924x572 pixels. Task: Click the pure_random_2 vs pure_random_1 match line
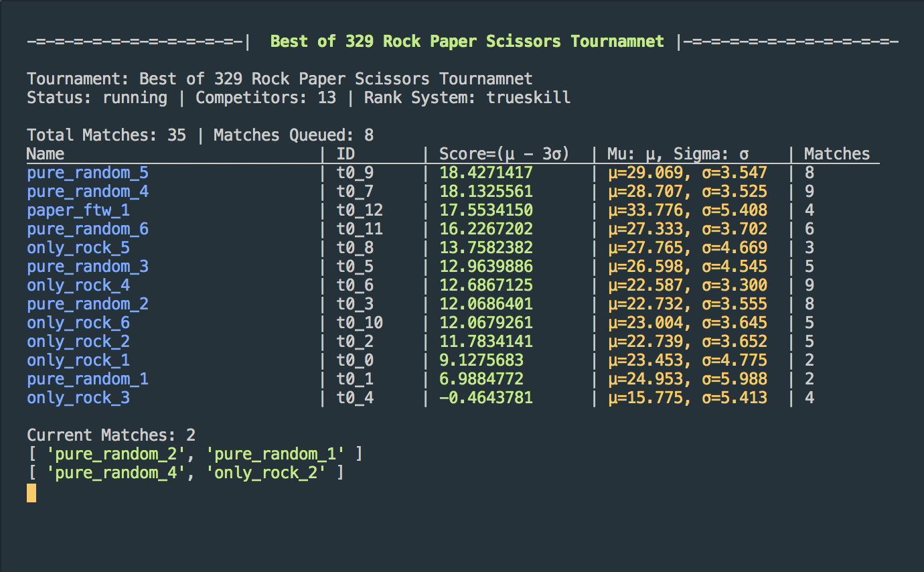[x=195, y=454]
